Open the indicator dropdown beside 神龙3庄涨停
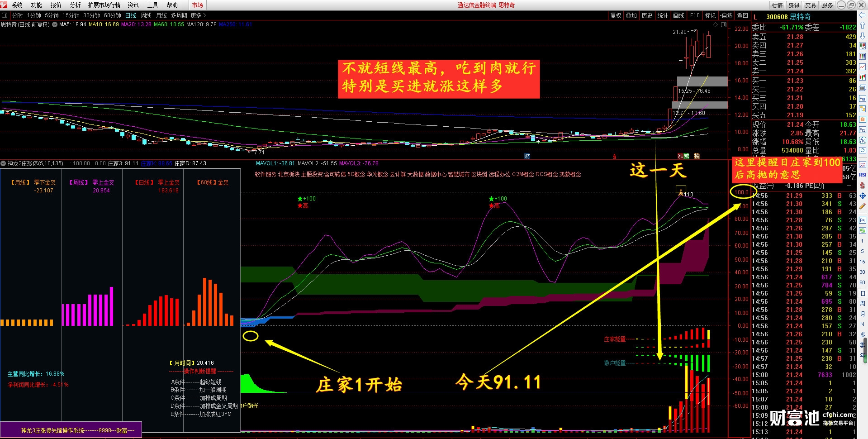The width and height of the screenshot is (868, 439). [4, 163]
